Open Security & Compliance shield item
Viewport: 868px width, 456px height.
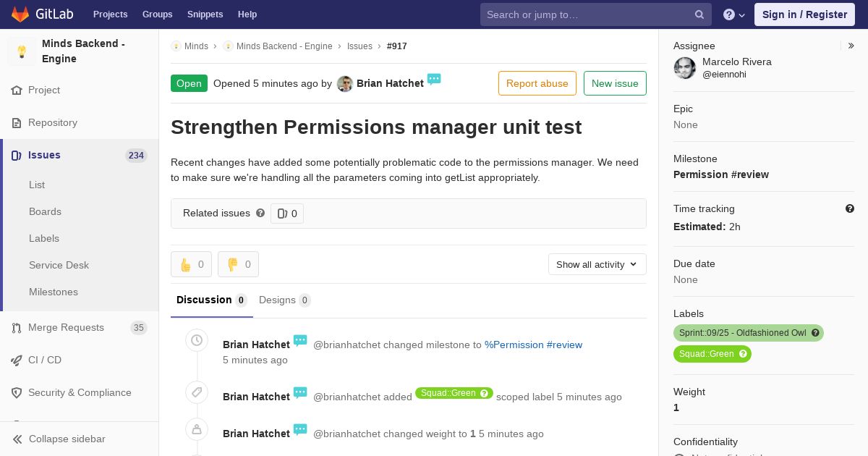point(80,392)
